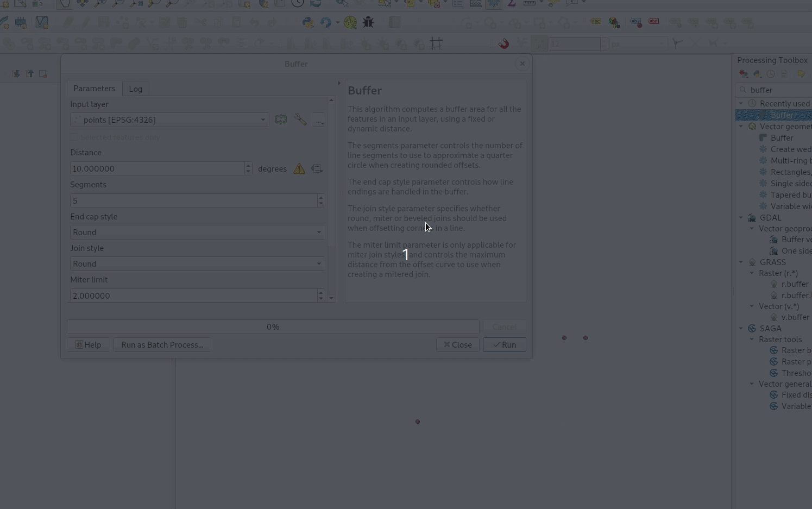Collapse the GRASS group in toolbox
The image size is (812, 509).
(x=741, y=262)
